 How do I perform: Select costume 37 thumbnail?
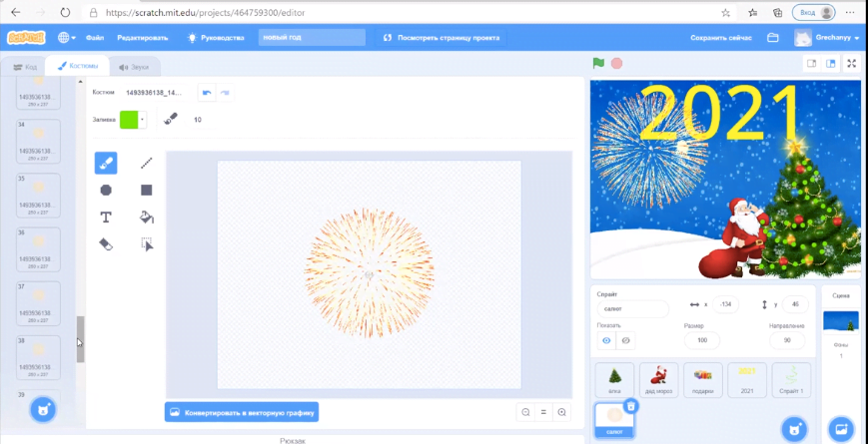pyautogui.click(x=38, y=304)
